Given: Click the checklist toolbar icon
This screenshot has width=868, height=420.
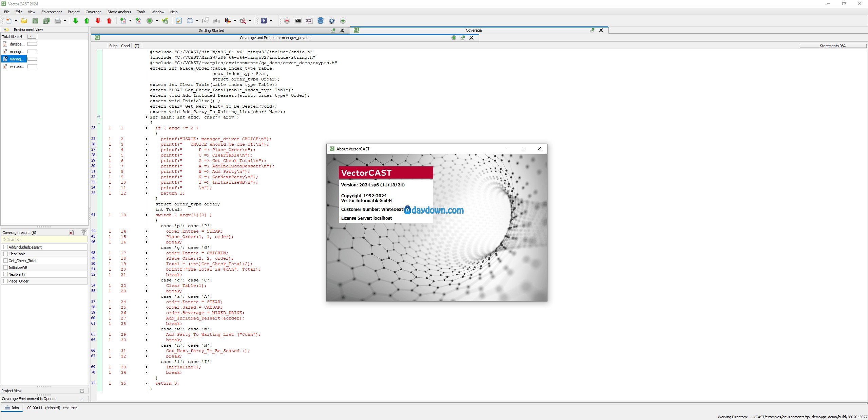Looking at the screenshot, I should 178,21.
